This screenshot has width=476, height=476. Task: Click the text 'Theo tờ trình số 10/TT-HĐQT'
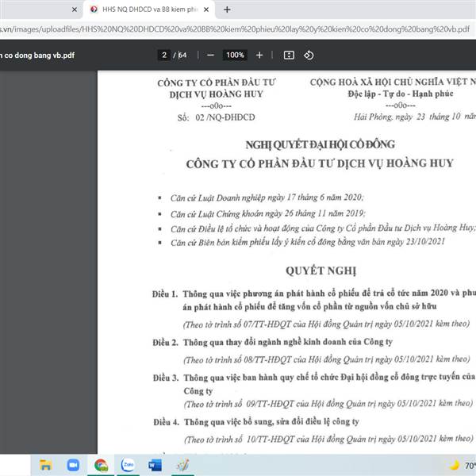pos(240,440)
